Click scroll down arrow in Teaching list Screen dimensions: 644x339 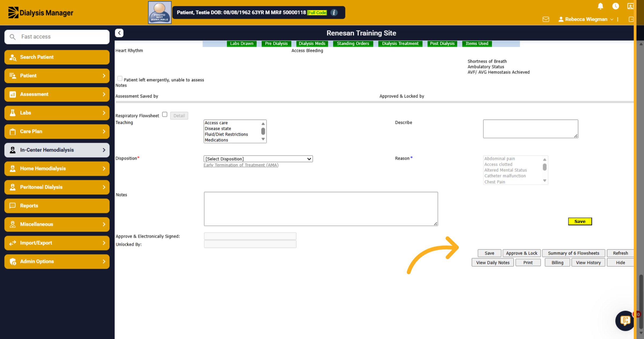tap(263, 139)
